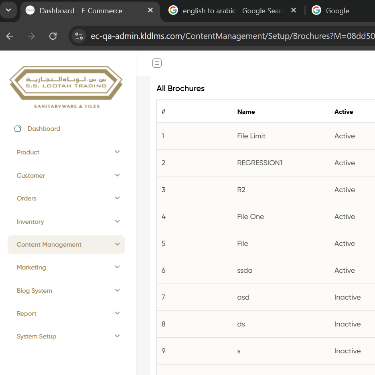Image resolution: width=375 pixels, height=375 pixels.
Task: Expand the Customer chevron
Action: tap(117, 175)
